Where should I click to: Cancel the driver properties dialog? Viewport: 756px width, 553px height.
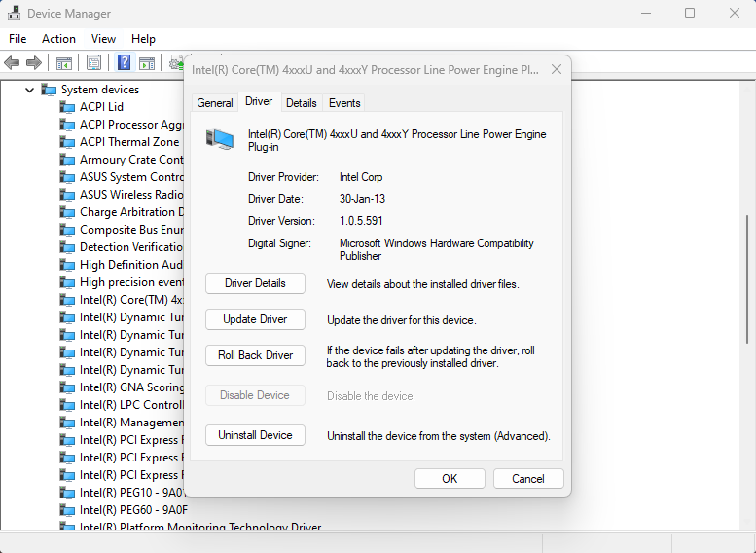point(528,478)
